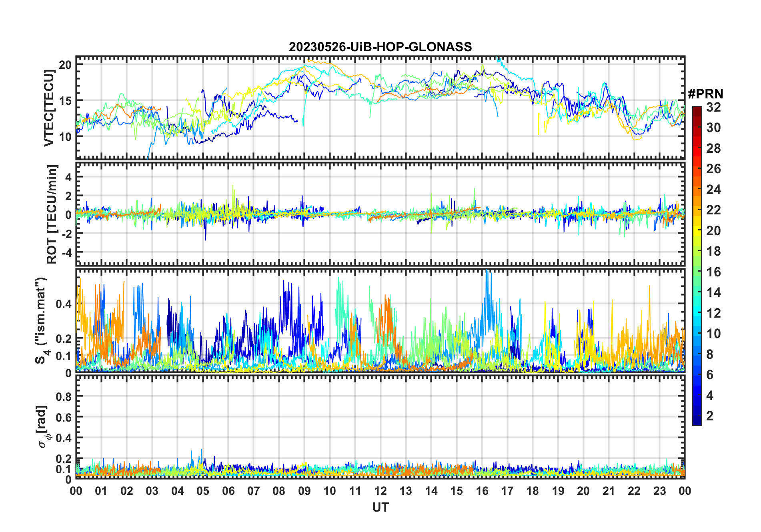Click colorbar tick label 6

pos(710,375)
